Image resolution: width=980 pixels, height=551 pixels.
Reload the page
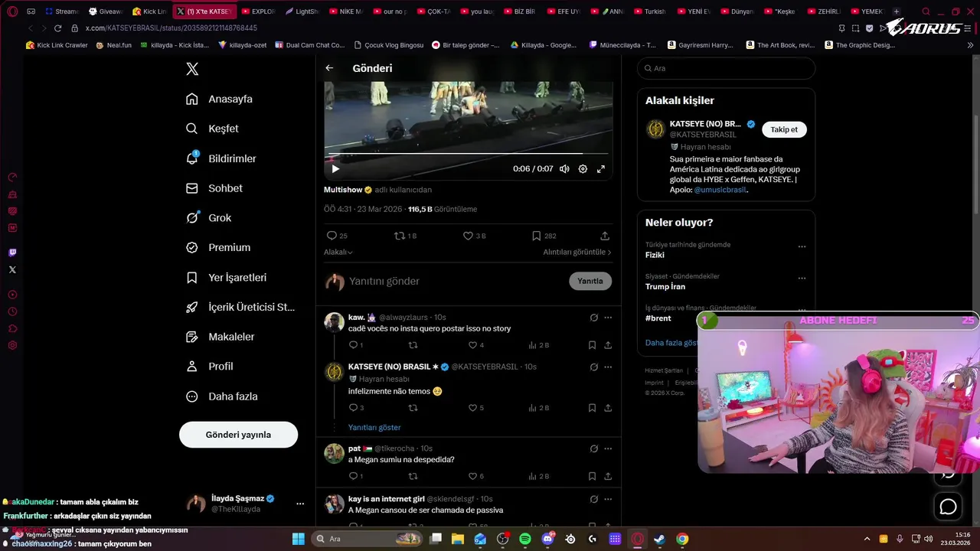coord(57,28)
